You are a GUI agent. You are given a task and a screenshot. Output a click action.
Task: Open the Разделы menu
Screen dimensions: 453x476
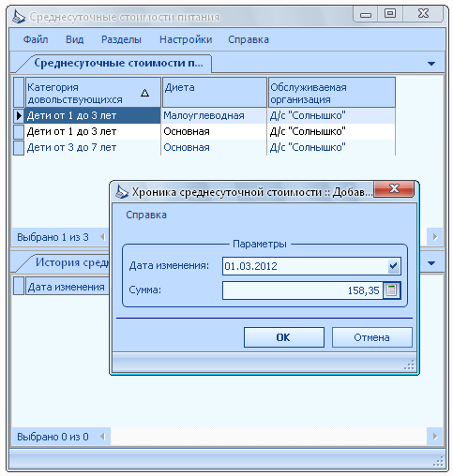(121, 39)
